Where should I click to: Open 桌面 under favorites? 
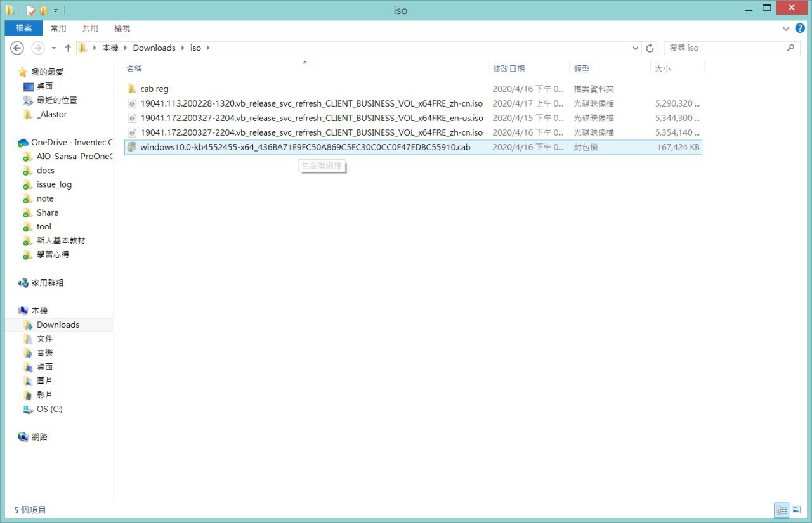44,86
